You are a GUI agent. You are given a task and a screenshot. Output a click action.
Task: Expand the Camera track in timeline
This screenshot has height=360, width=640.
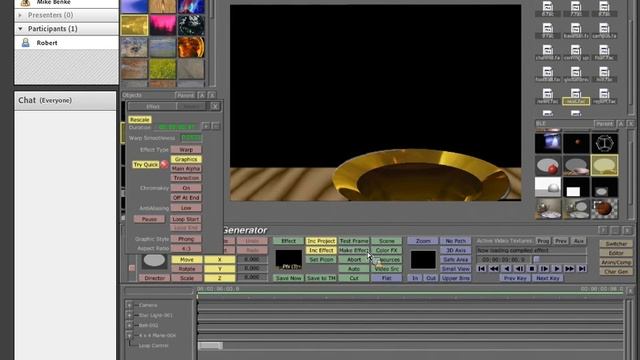pos(129,305)
